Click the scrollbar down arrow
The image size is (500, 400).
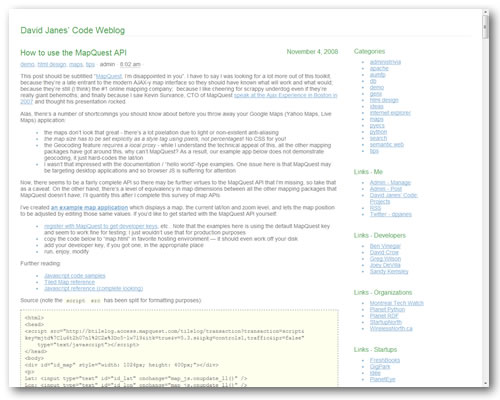tap(485, 384)
